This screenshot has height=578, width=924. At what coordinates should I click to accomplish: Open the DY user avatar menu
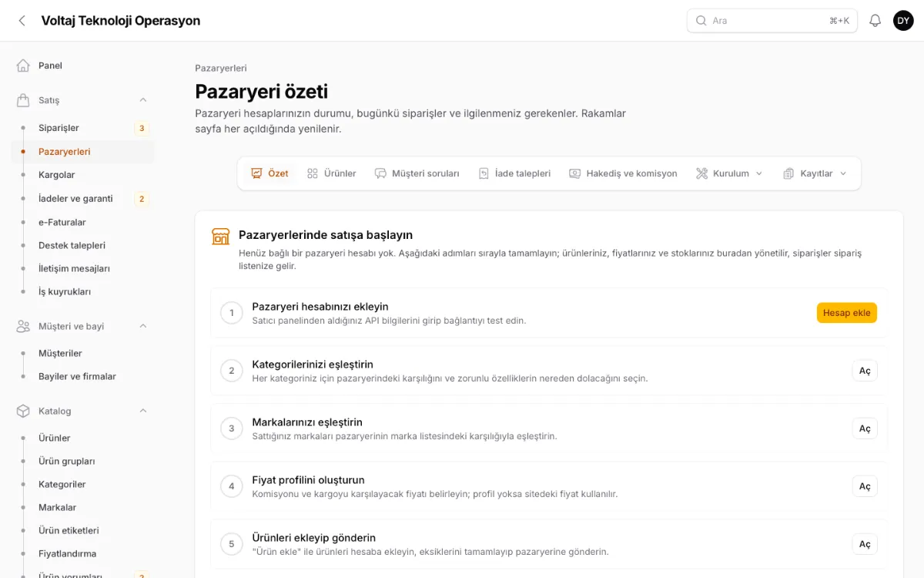[x=903, y=21]
